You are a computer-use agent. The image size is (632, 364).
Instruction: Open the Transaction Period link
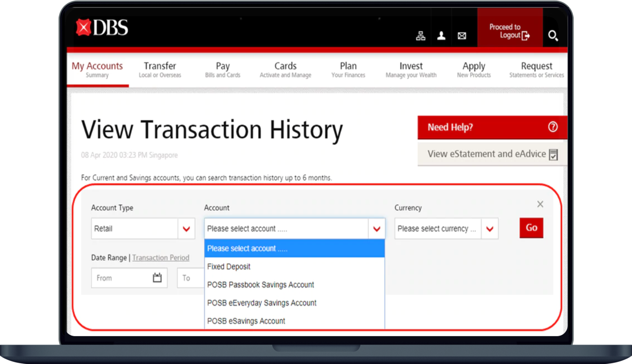[x=161, y=258]
